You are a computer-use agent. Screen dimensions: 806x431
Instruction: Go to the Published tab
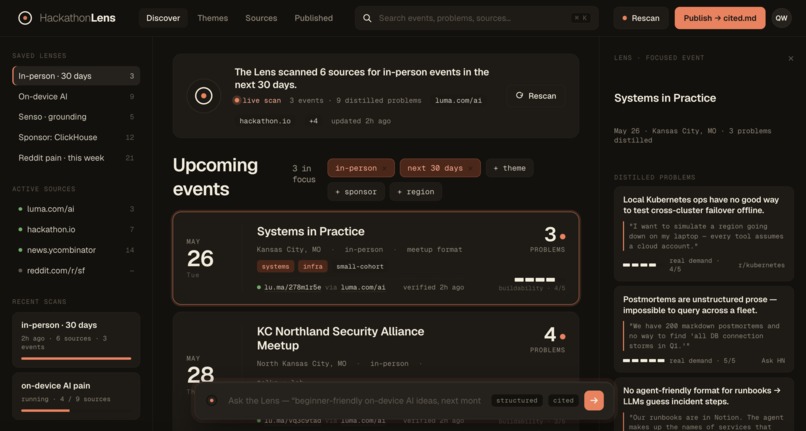point(314,18)
